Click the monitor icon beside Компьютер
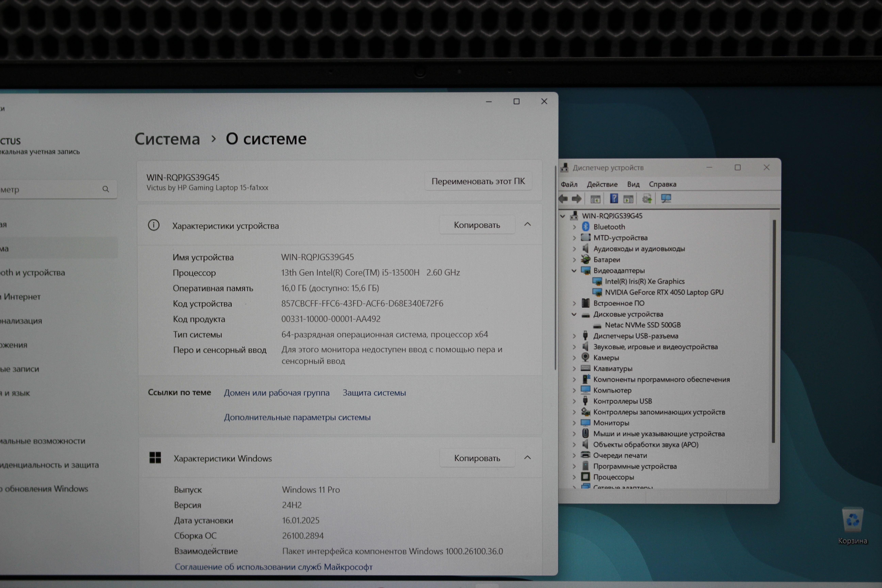Image resolution: width=882 pixels, height=588 pixels. pos(585,390)
